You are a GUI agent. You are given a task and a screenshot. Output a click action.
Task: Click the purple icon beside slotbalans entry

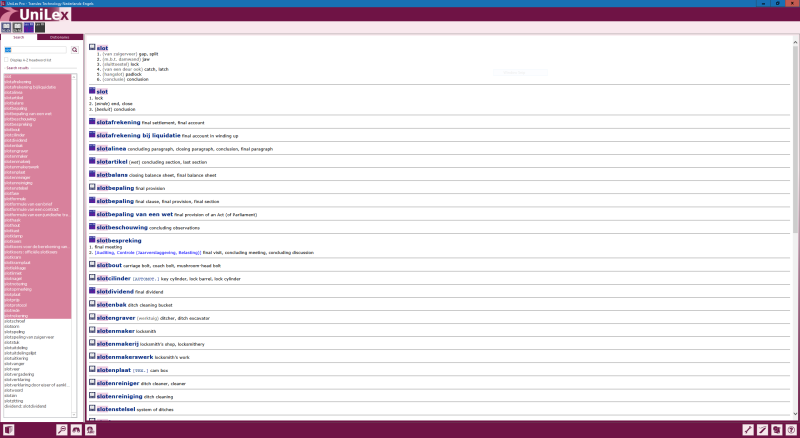(x=92, y=174)
